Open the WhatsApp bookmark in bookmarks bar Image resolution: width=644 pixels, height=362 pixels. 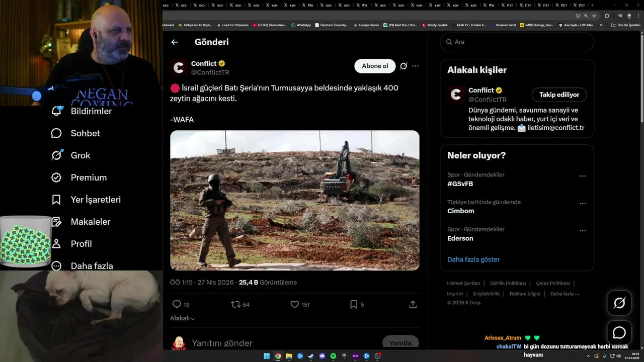[301, 25]
